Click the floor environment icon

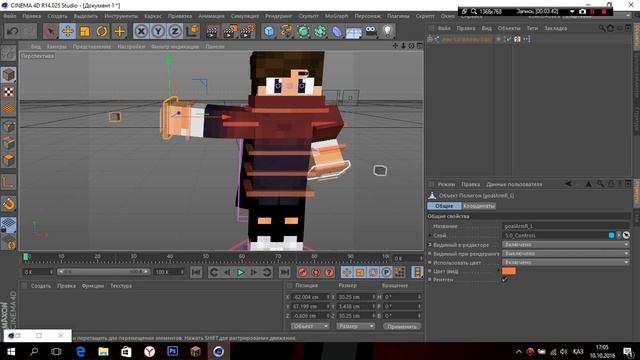(353, 32)
